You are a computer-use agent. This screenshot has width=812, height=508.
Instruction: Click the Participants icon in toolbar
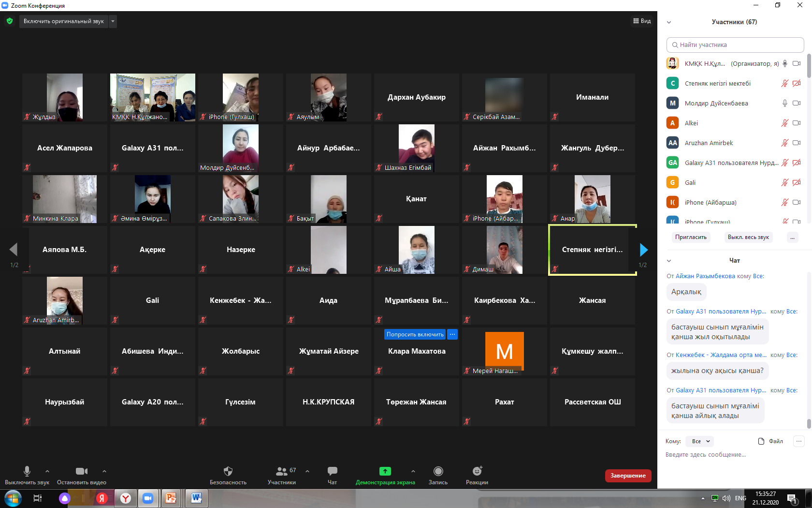pos(281,471)
